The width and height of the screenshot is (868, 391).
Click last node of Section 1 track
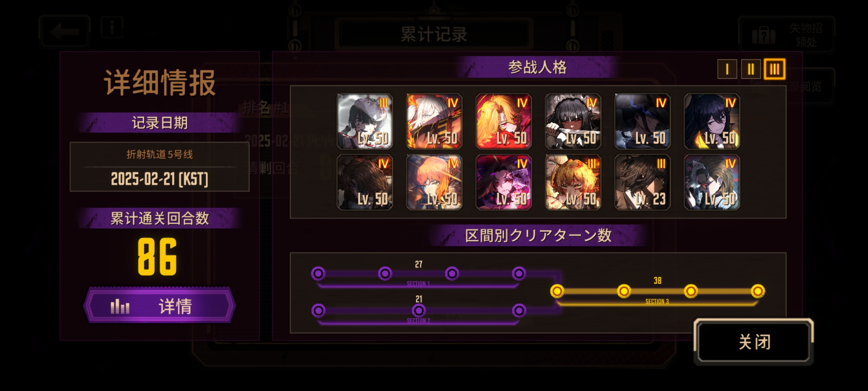pyautogui.click(x=519, y=274)
